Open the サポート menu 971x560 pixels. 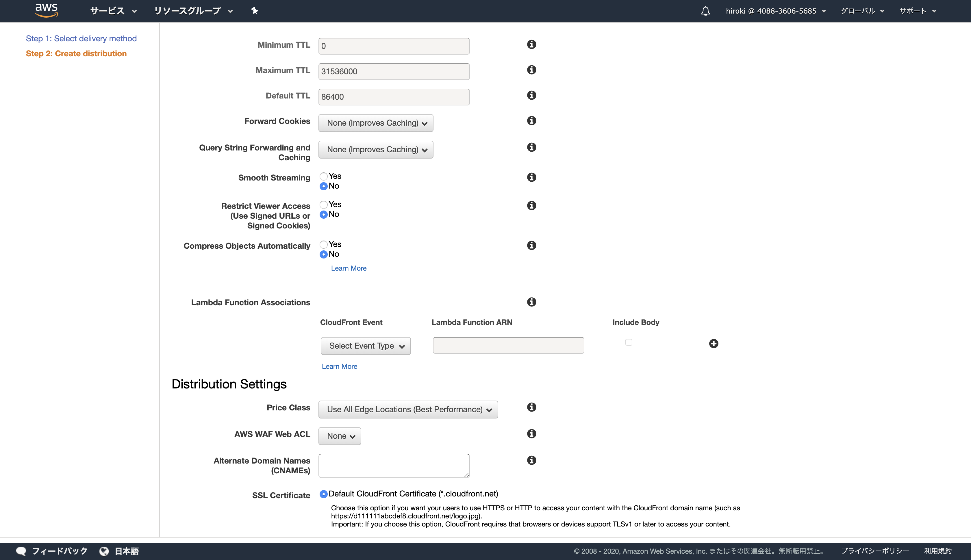coord(917,11)
